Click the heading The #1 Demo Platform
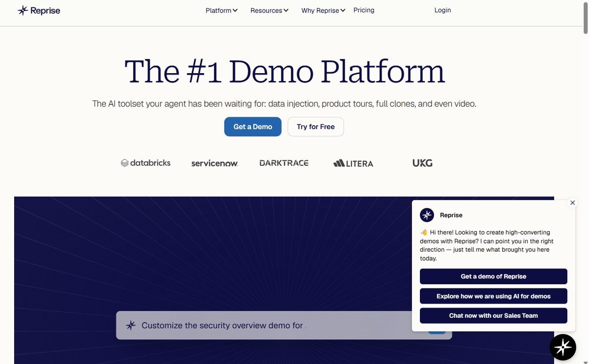The image size is (589, 364). pos(284,71)
